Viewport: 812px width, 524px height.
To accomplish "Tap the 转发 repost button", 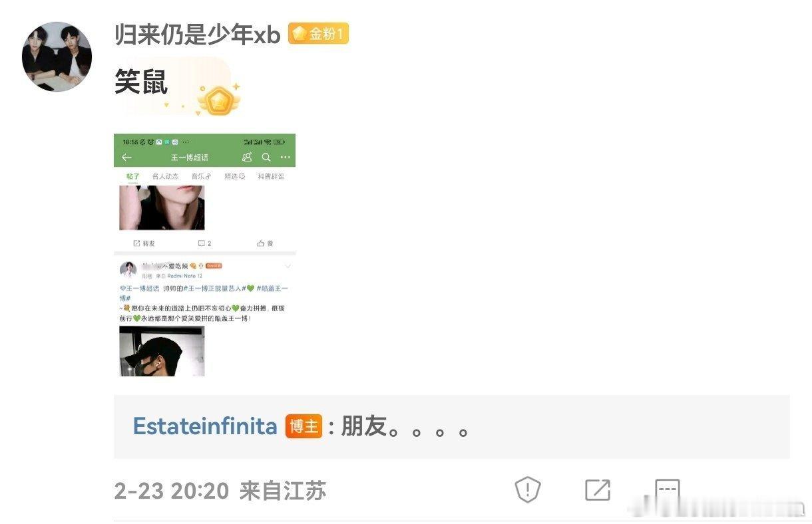I will point(144,243).
